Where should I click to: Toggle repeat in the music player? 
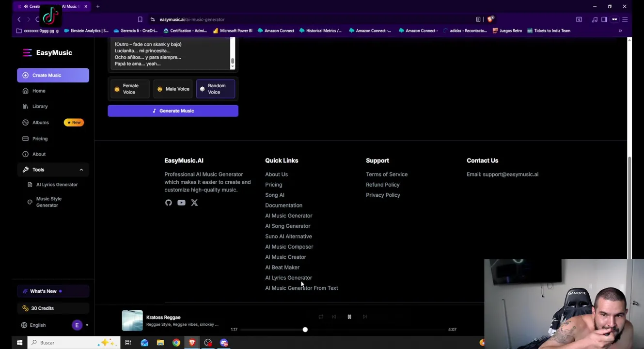[x=321, y=317]
